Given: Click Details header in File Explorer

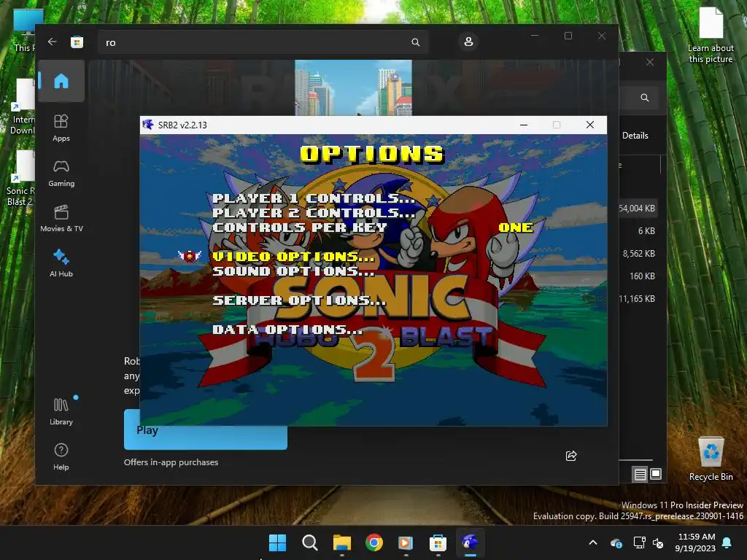Looking at the screenshot, I should point(635,135).
